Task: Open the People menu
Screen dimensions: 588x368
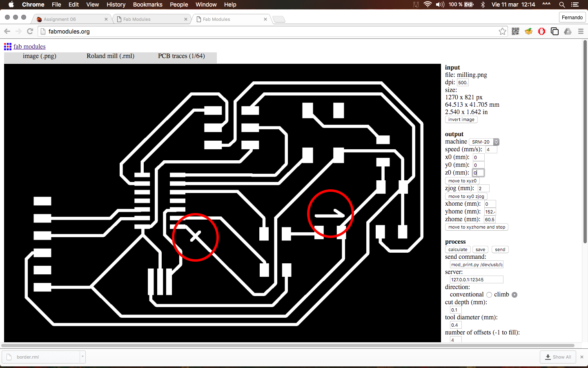Action: tap(179, 4)
